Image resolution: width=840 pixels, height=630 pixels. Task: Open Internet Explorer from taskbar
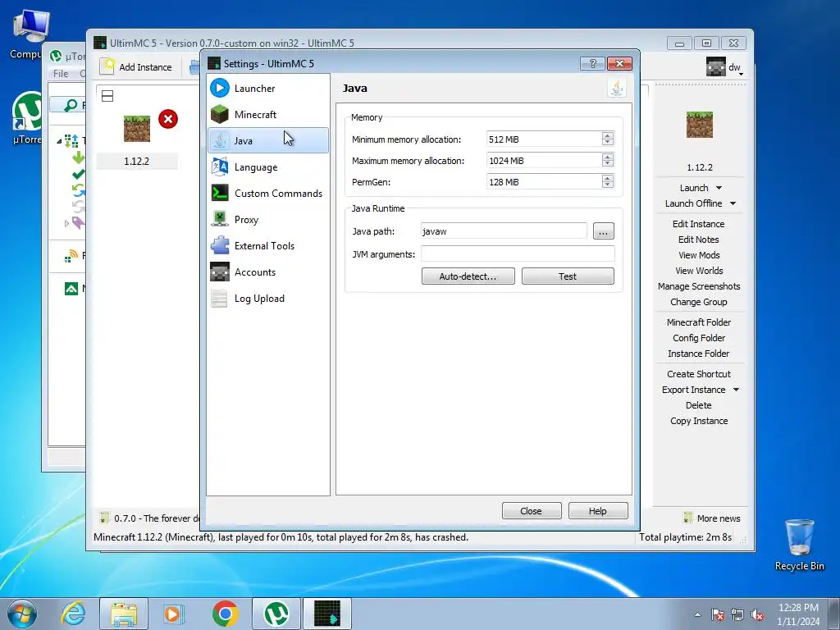click(x=73, y=614)
